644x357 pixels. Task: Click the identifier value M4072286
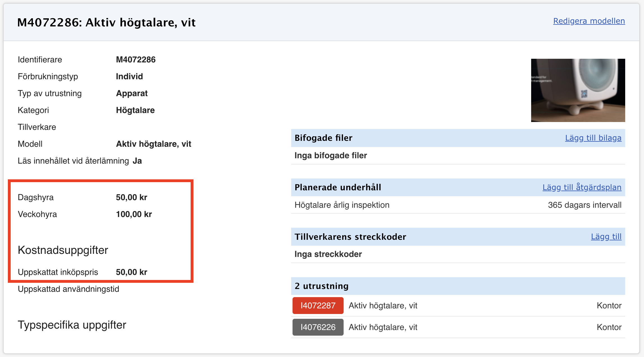pos(136,60)
